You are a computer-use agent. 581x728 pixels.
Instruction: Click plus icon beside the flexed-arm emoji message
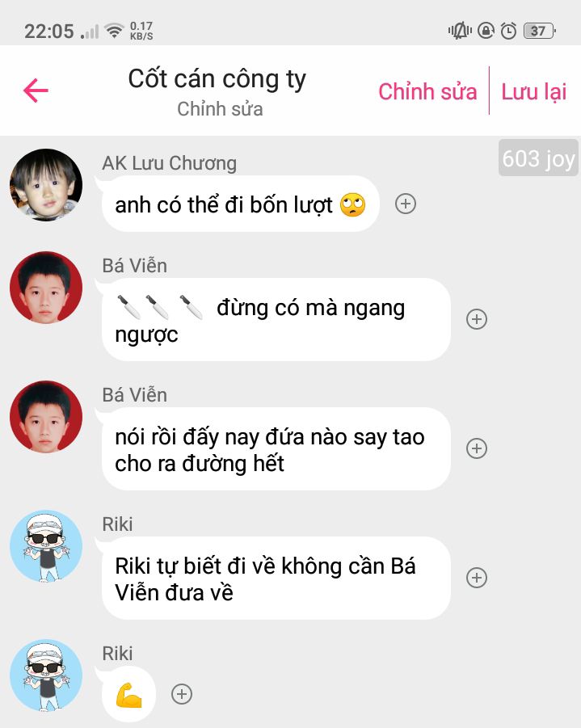(182, 694)
